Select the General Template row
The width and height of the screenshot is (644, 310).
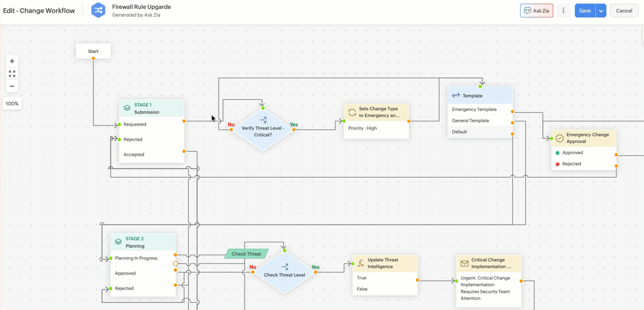tap(480, 121)
